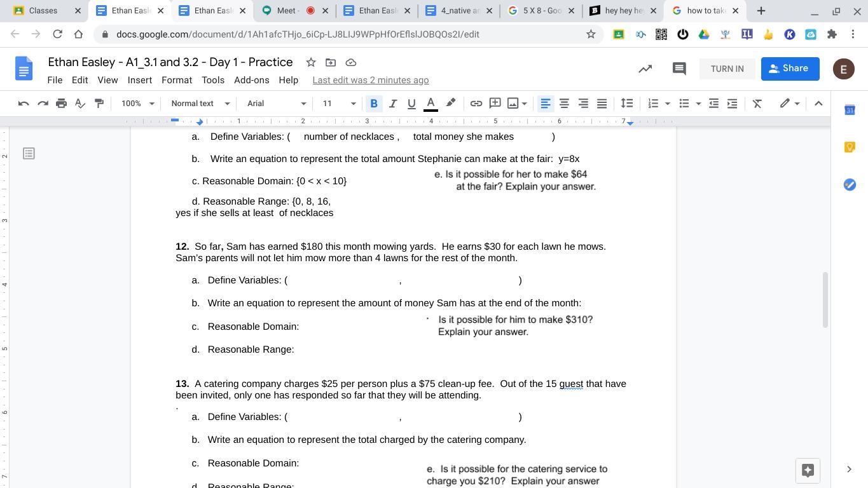Open the Normal text styles dropdown
The height and width of the screenshot is (488, 868).
[200, 104]
